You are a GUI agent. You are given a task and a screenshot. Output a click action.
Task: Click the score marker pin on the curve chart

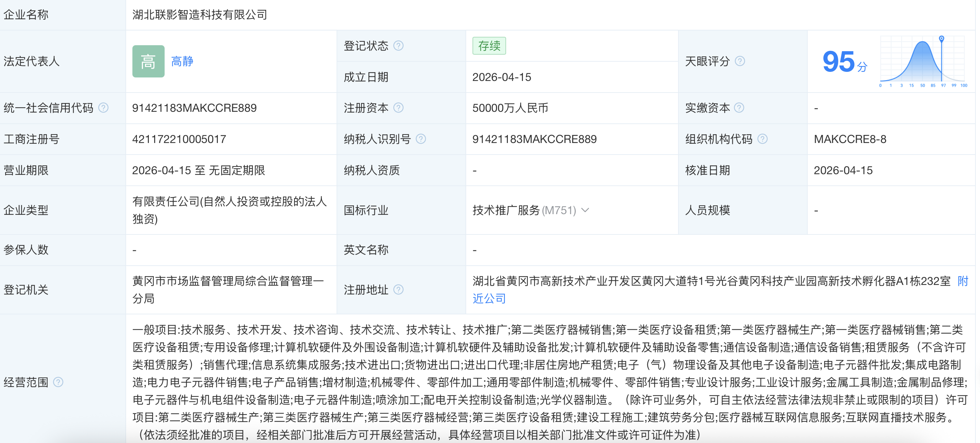940,39
